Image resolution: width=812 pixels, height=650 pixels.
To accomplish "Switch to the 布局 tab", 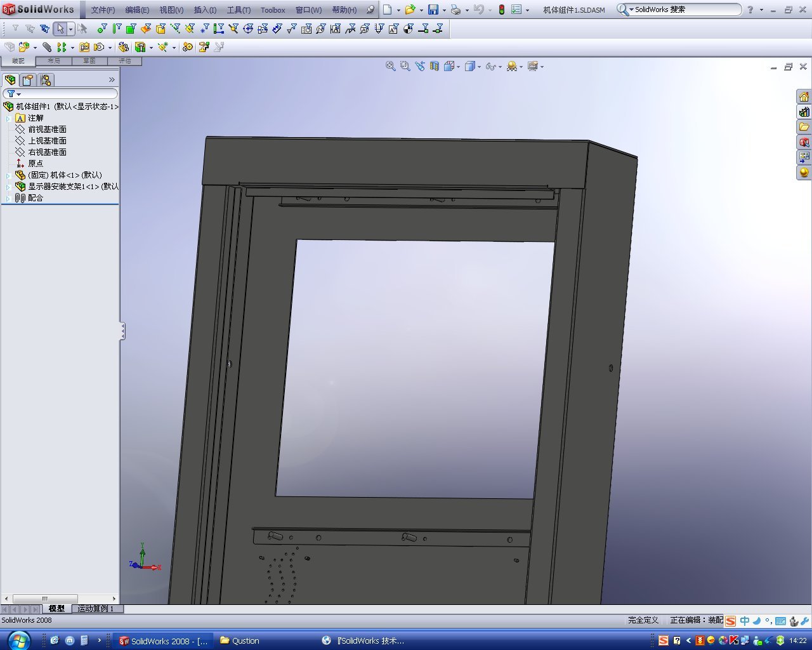I will tap(54, 61).
